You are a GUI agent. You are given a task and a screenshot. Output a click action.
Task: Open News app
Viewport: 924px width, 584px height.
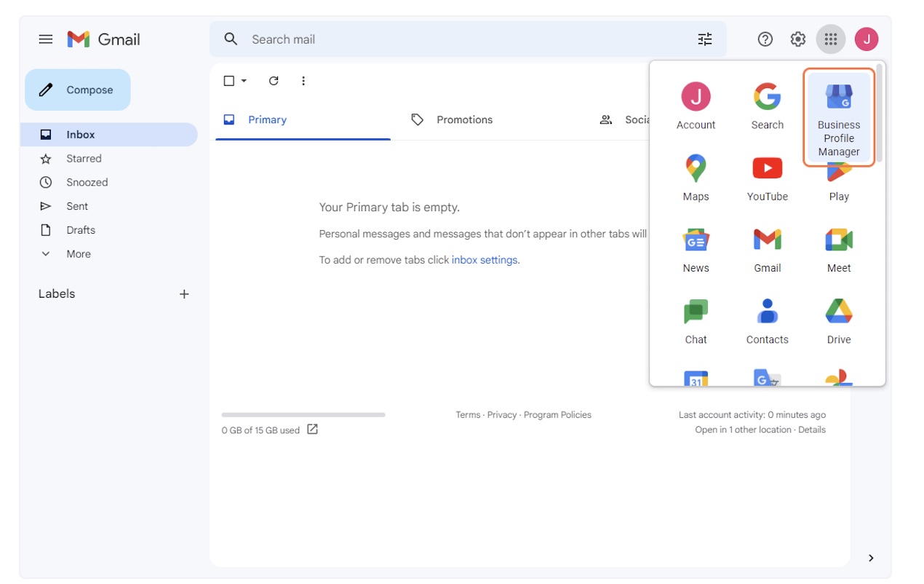[696, 249]
